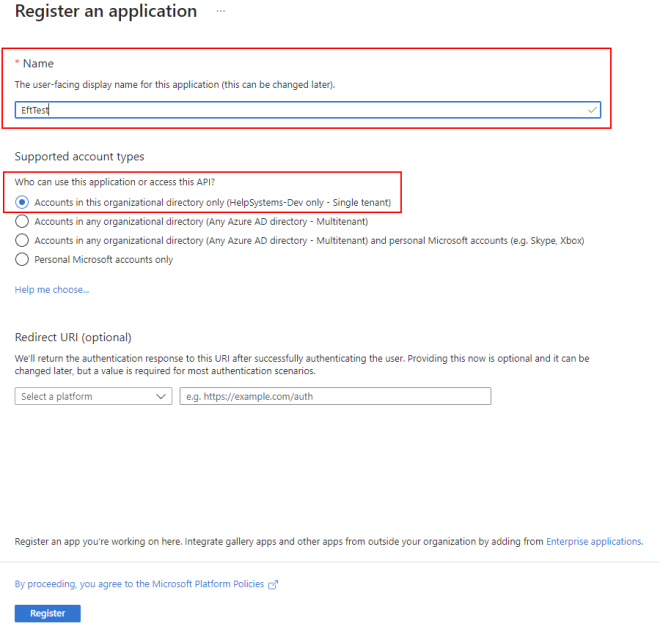The width and height of the screenshot is (660, 637).
Task: Click the user-facing display name description text
Action: pyautogui.click(x=175, y=85)
